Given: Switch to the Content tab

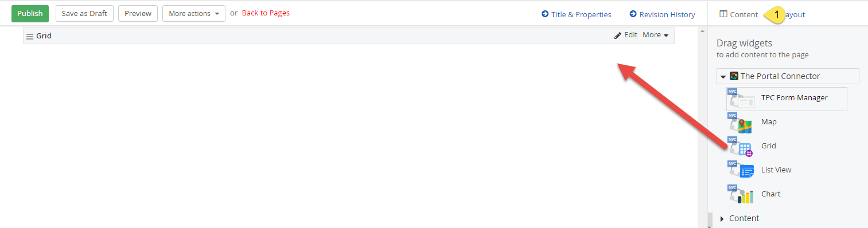Looking at the screenshot, I should coord(739,14).
